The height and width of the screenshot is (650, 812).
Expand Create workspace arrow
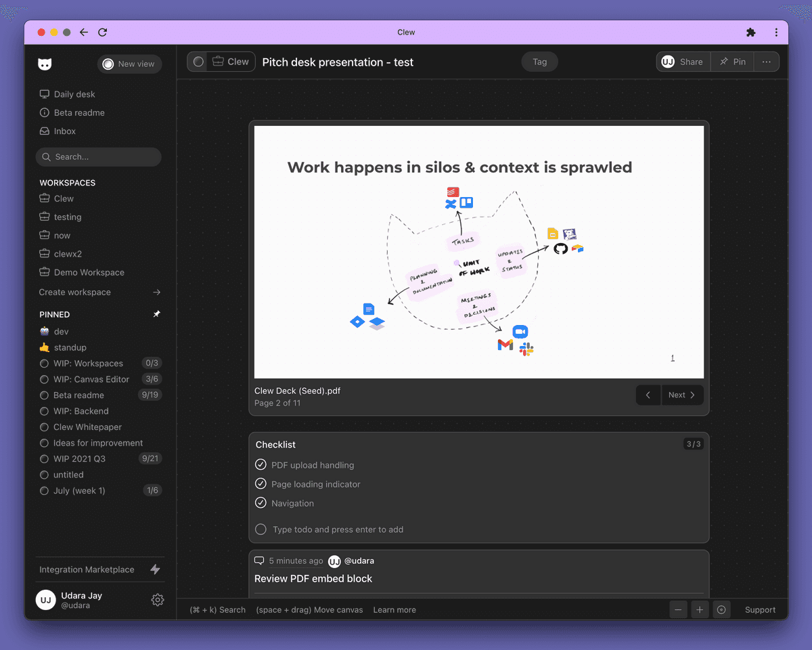coord(157,292)
